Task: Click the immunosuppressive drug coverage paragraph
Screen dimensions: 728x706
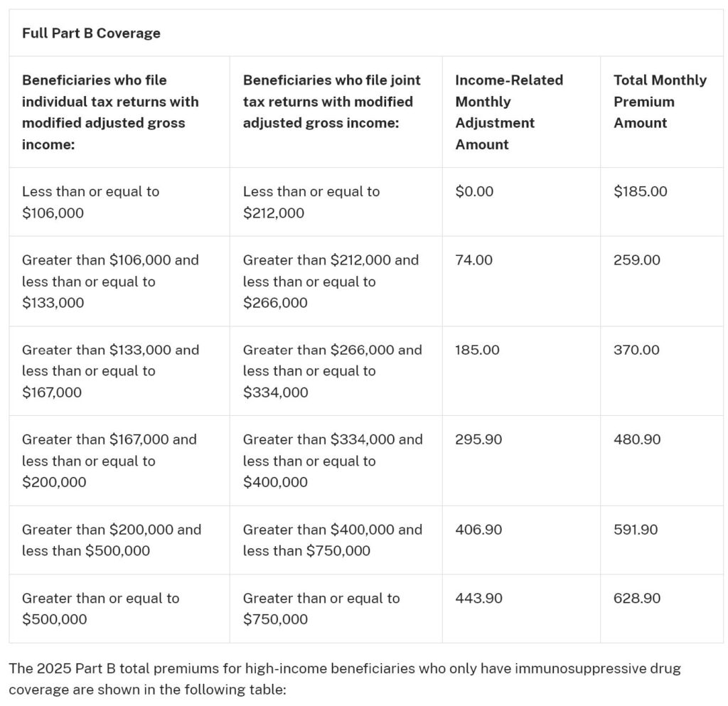Action: [345, 679]
